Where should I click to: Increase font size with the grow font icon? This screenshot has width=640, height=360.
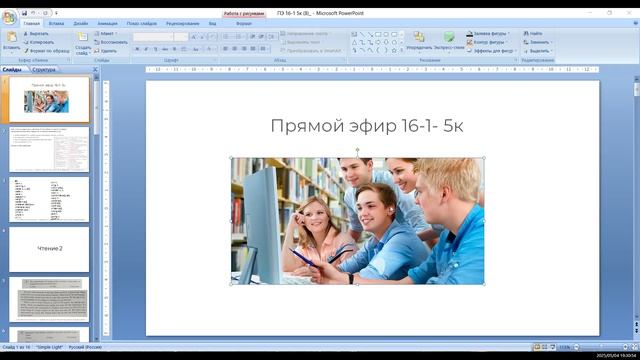tap(194, 37)
